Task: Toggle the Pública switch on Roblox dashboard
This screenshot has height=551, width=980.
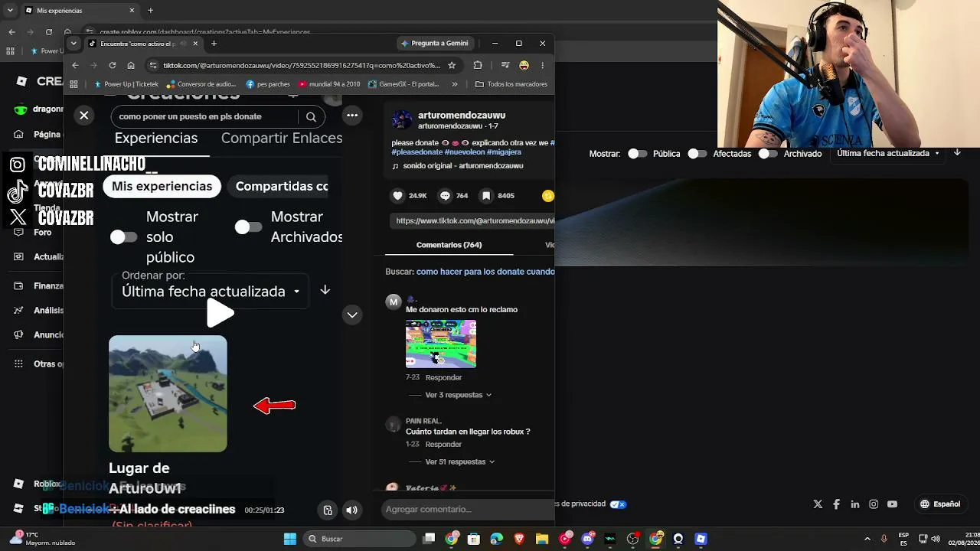Action: point(637,154)
